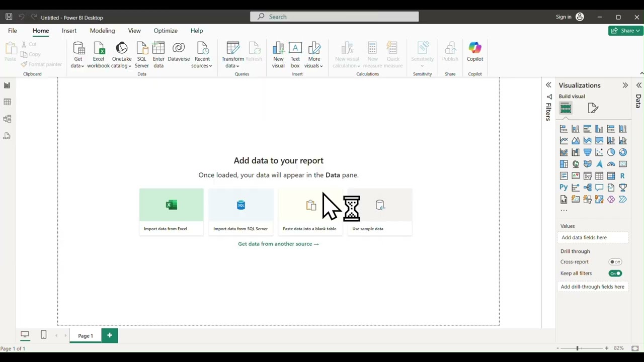Click the Save icon in title bar
The height and width of the screenshot is (362, 644).
tap(9, 17)
